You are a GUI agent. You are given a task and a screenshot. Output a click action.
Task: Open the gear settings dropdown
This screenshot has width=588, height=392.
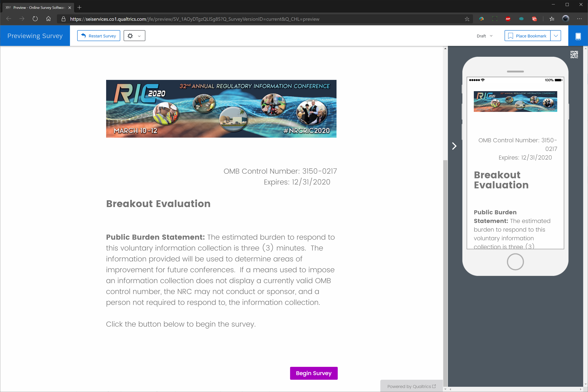point(134,36)
